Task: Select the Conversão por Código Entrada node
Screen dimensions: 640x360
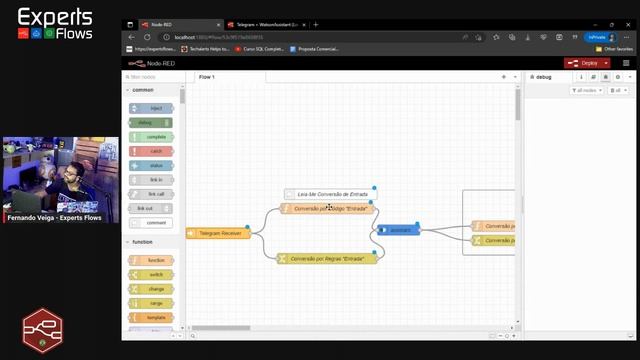Action: pyautogui.click(x=327, y=209)
